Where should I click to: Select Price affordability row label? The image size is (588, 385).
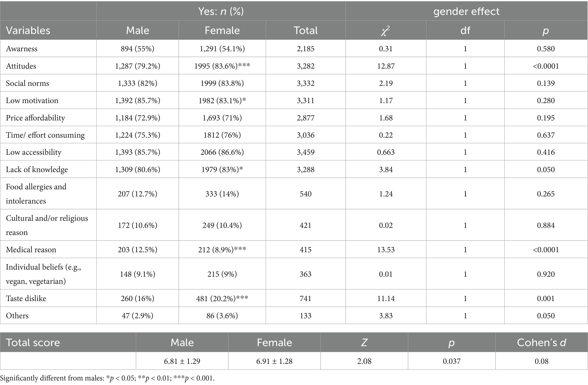click(x=35, y=118)
